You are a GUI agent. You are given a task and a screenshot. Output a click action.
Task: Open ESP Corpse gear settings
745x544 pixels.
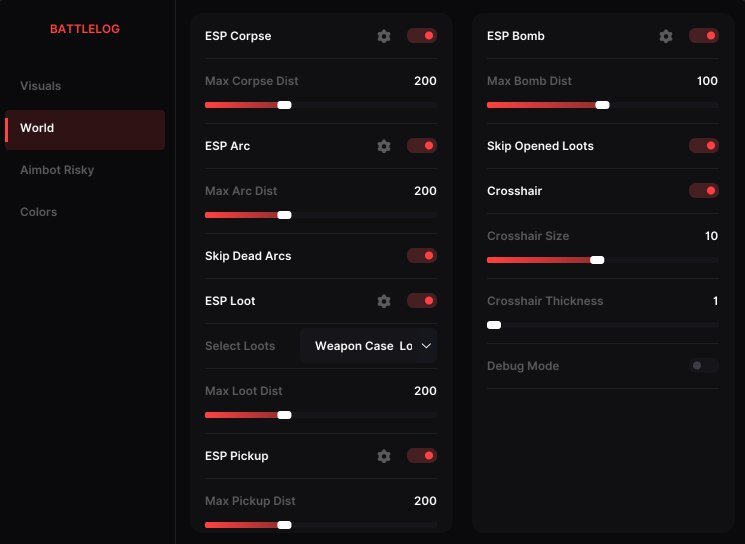pyautogui.click(x=384, y=36)
